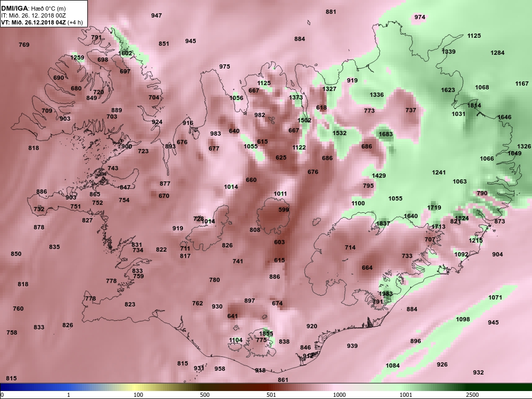Screen dimensions: 532x399
Task: Click the map value 932
Action: (x=478, y=372)
